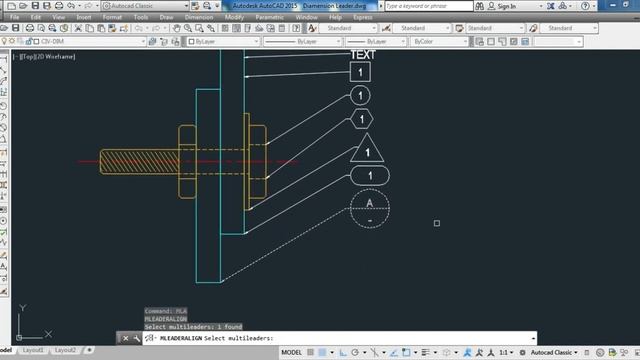This screenshot has height=360, width=640.
Task: Open the QuickCalc calculator icon
Action: [282, 28]
